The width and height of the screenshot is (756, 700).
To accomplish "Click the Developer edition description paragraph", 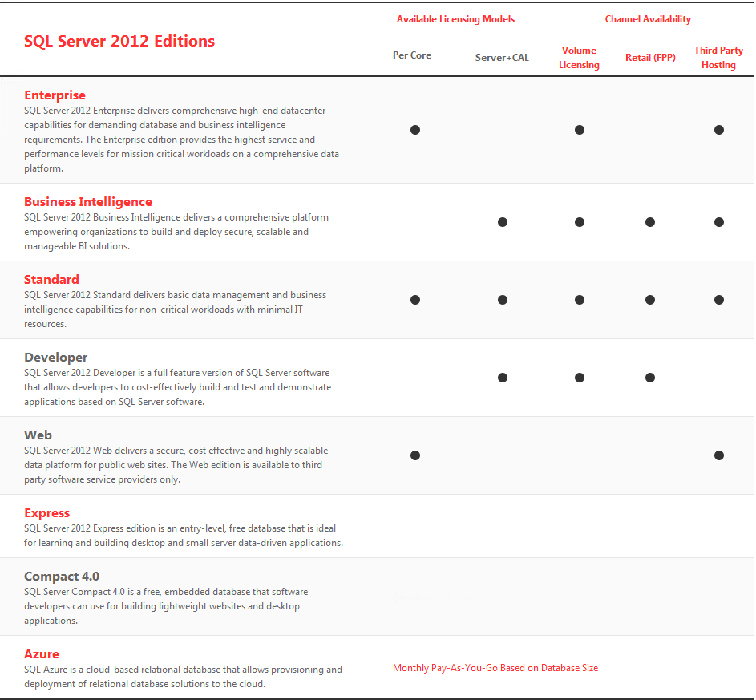I will [x=178, y=387].
